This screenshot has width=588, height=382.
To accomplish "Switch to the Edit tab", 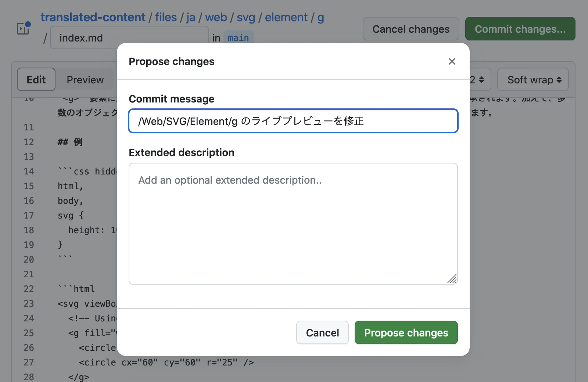I will pos(36,79).
